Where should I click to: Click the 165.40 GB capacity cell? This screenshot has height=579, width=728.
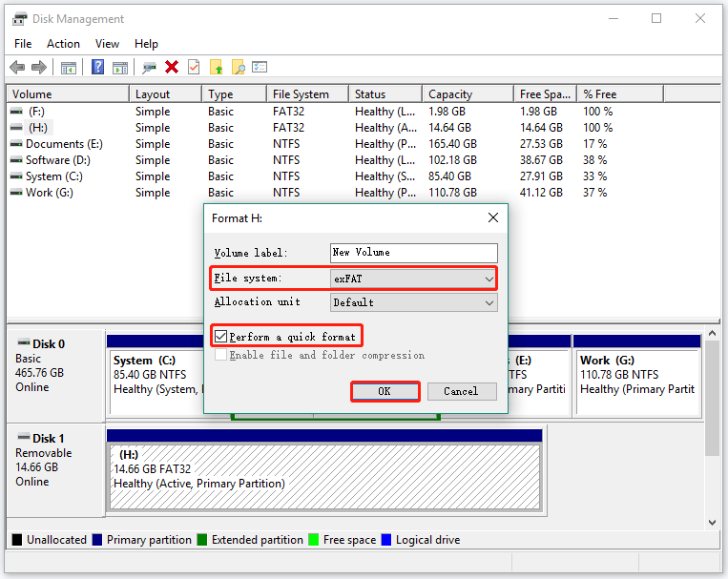coord(452,144)
